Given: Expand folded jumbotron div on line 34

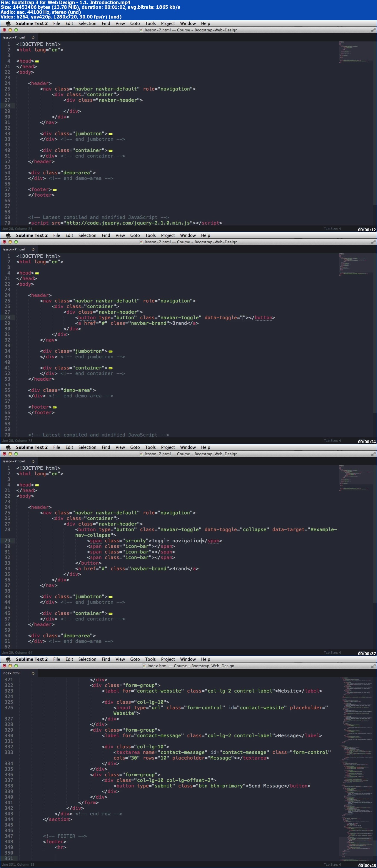Looking at the screenshot, I should pyautogui.click(x=111, y=352).
